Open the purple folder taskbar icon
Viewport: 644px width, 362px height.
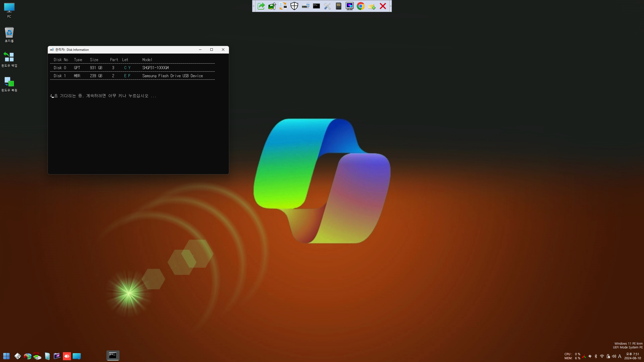[x=57, y=356]
